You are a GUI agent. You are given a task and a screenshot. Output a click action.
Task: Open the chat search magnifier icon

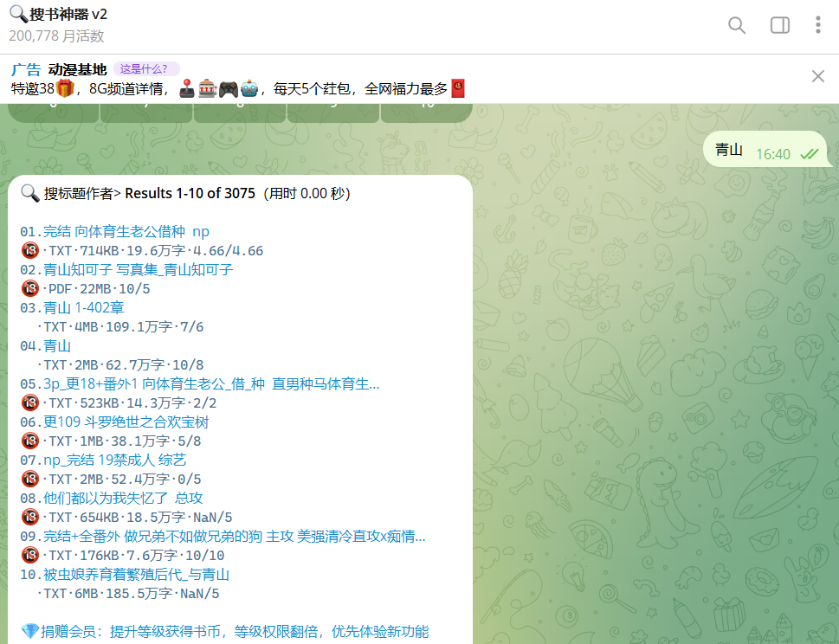[x=737, y=25]
